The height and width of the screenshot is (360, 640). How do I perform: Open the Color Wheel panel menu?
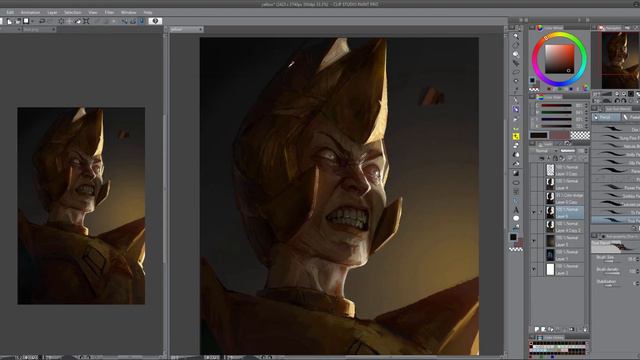(x=532, y=27)
